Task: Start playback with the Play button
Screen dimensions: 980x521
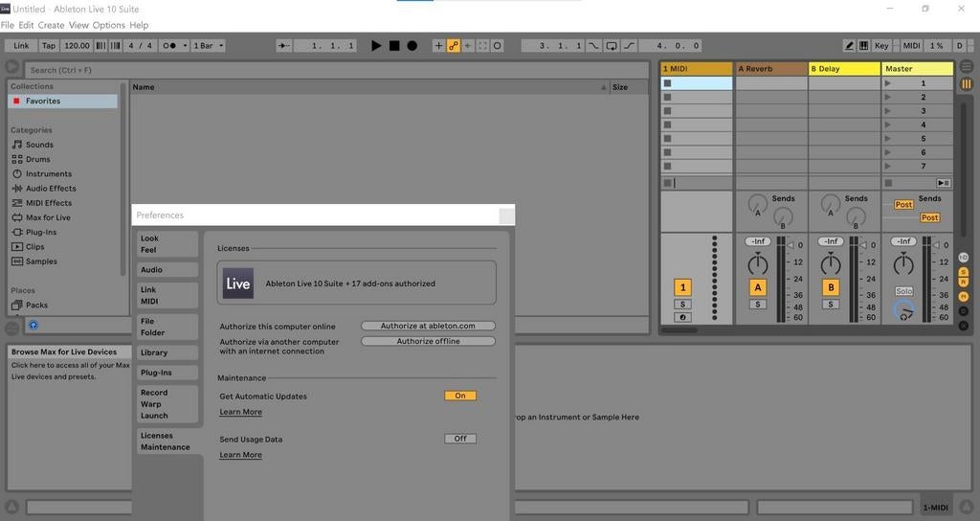Action: (375, 46)
